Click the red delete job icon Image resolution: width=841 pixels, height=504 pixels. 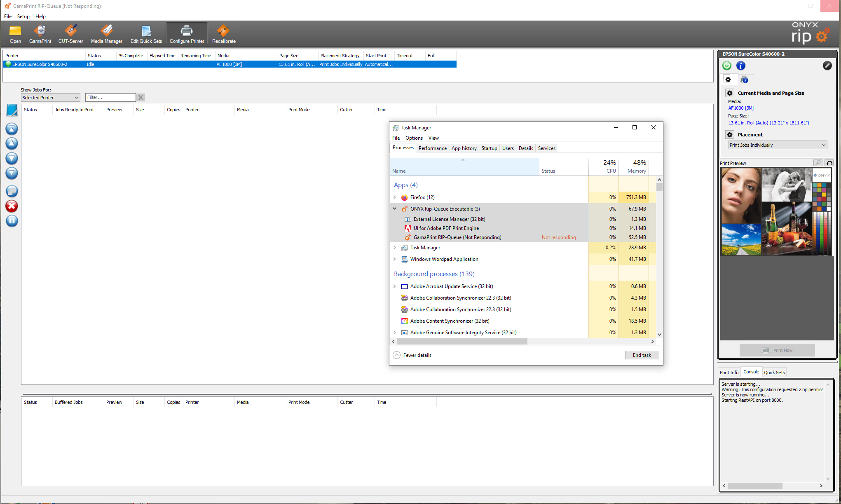tap(12, 206)
